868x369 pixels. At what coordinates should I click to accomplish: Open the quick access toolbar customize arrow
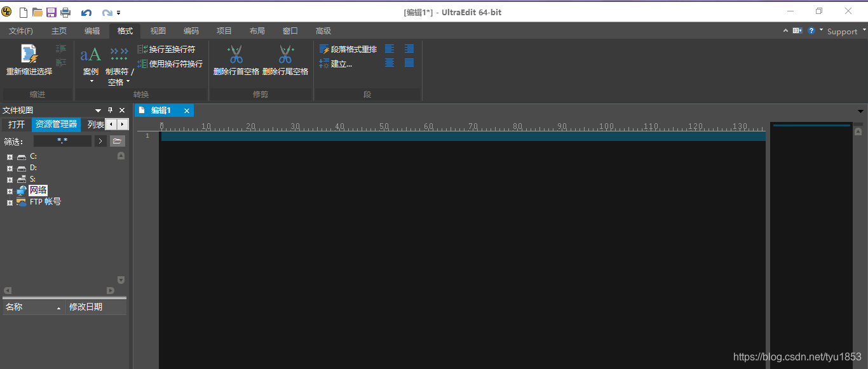pyautogui.click(x=118, y=13)
